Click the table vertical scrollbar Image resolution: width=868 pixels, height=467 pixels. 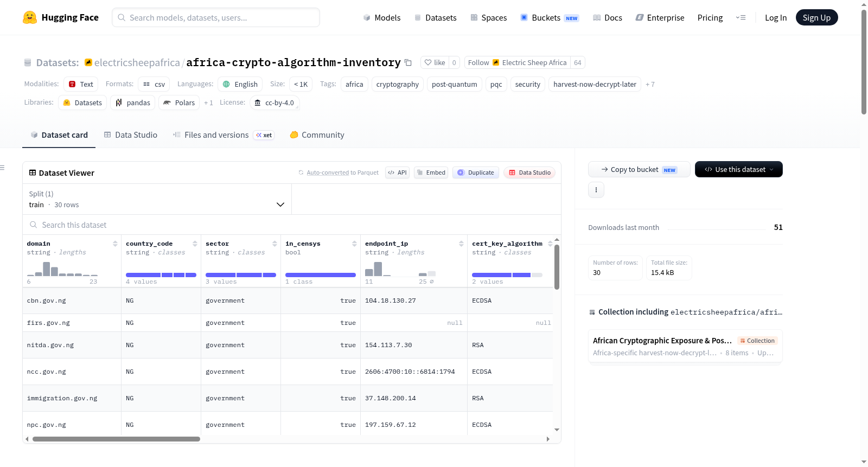click(557, 267)
